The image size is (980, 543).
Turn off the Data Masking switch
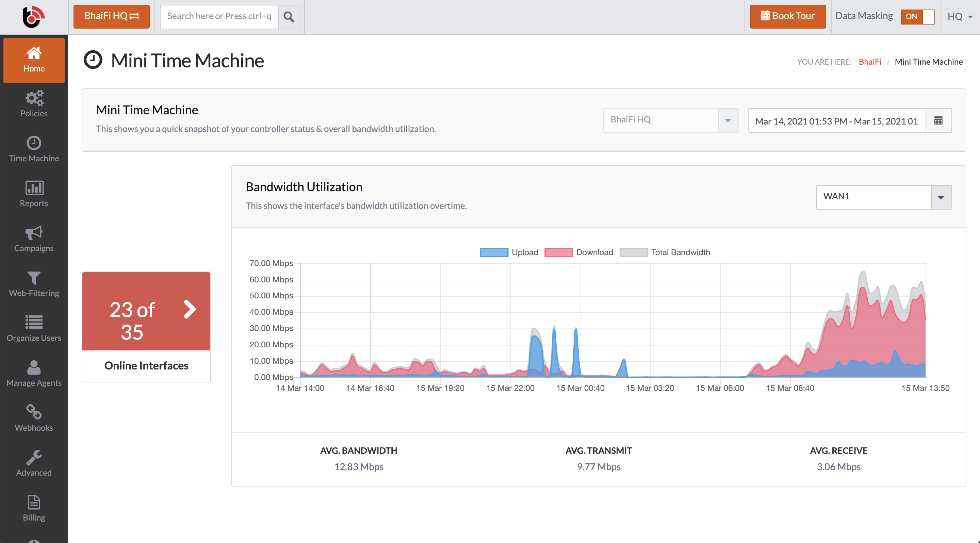917,16
